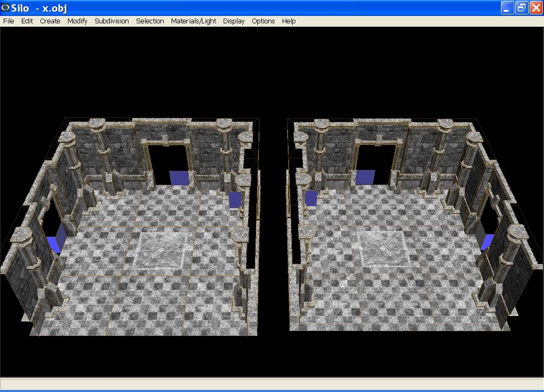Open the Subdivision menu
Viewport: 544px width, 392px height.
tap(112, 21)
